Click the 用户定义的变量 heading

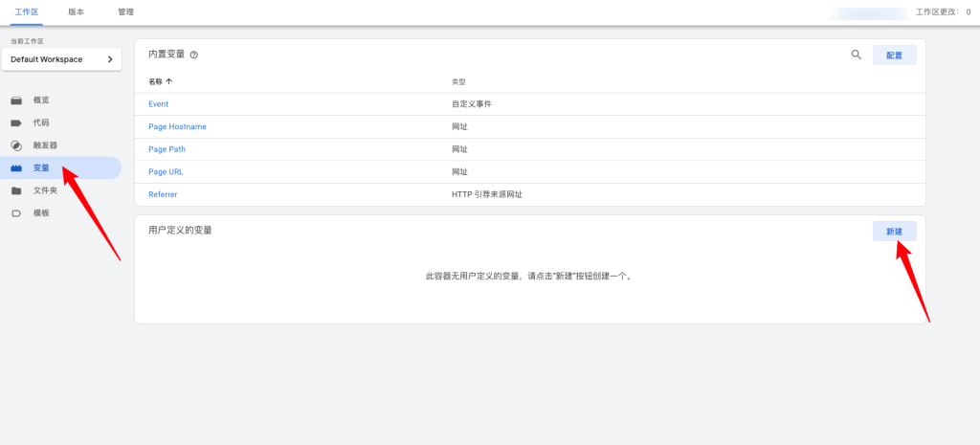click(x=180, y=230)
